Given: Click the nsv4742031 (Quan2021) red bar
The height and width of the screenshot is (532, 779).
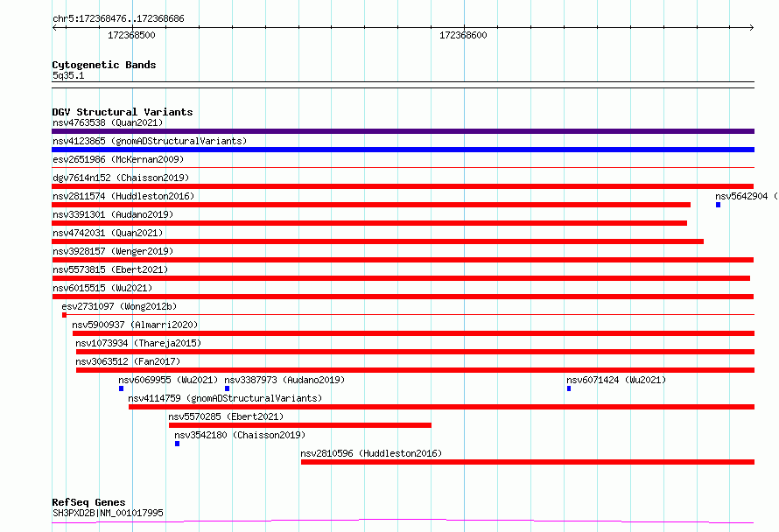Looking at the screenshot, I should [x=377, y=241].
